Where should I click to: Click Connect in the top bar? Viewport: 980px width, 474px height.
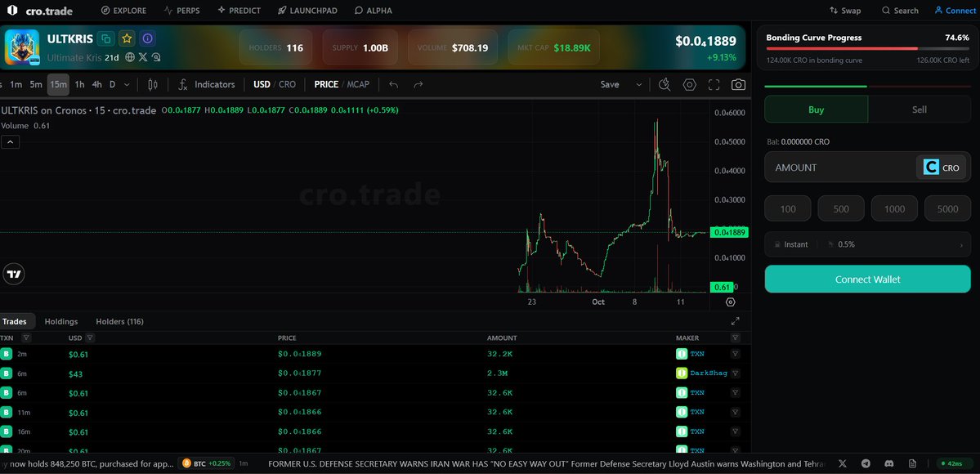pyautogui.click(x=955, y=11)
